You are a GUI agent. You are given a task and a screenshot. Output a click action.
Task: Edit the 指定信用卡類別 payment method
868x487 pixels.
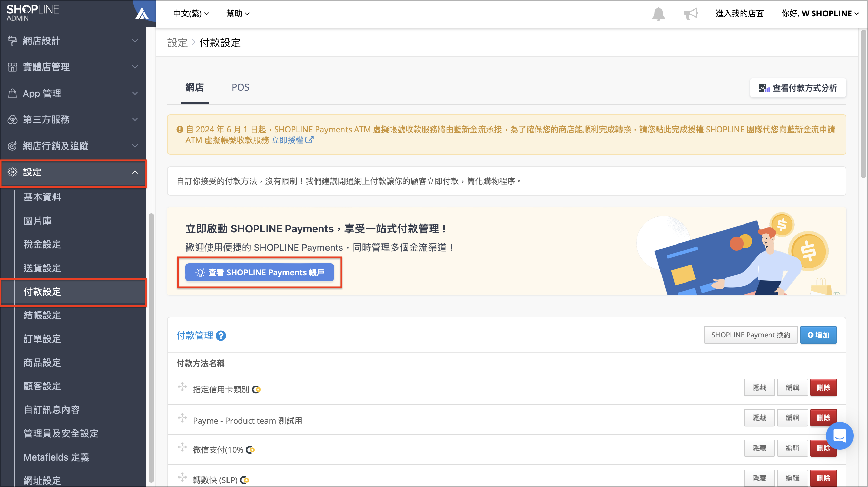tap(793, 388)
